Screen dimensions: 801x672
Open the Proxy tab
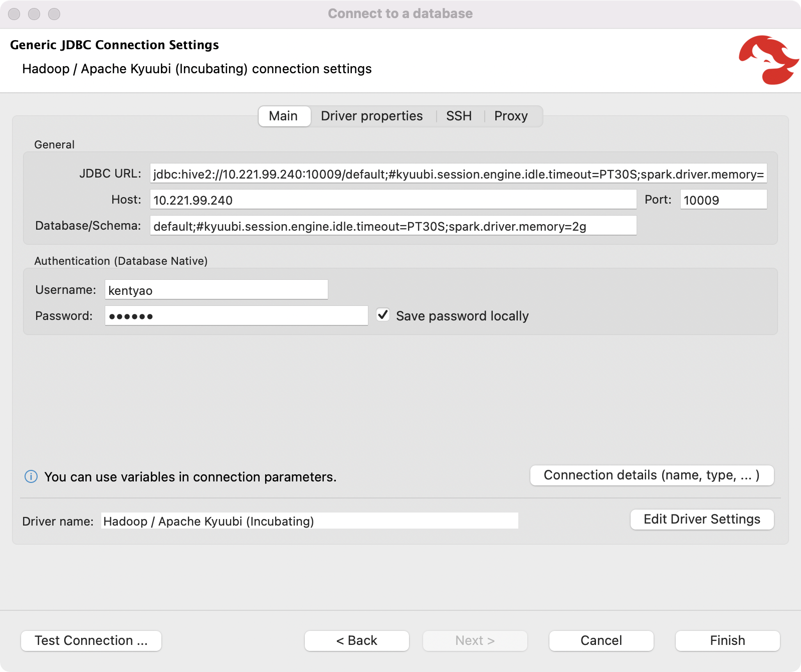coord(511,116)
